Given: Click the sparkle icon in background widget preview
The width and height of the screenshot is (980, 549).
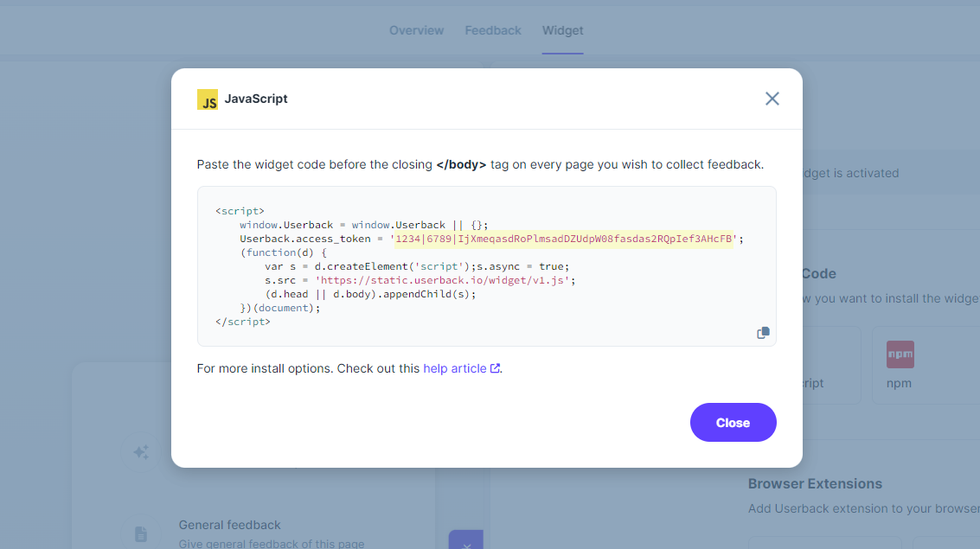Looking at the screenshot, I should [141, 451].
